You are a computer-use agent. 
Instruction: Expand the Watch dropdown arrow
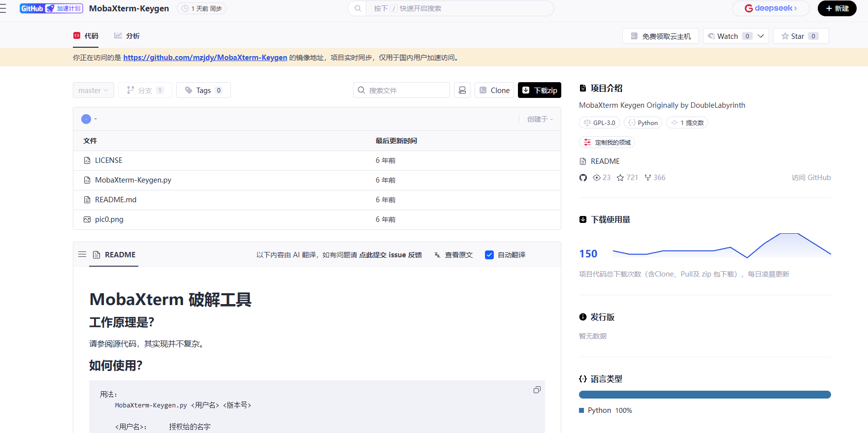pos(761,36)
